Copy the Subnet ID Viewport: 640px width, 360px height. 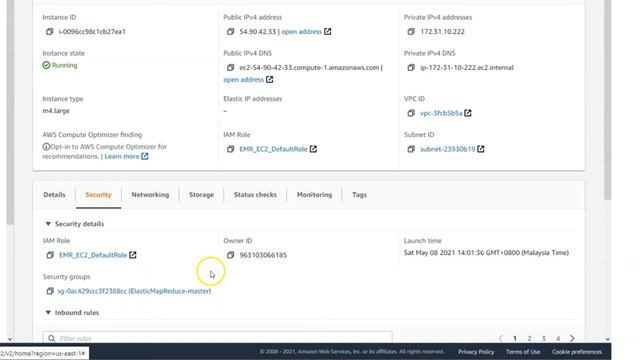click(411, 149)
